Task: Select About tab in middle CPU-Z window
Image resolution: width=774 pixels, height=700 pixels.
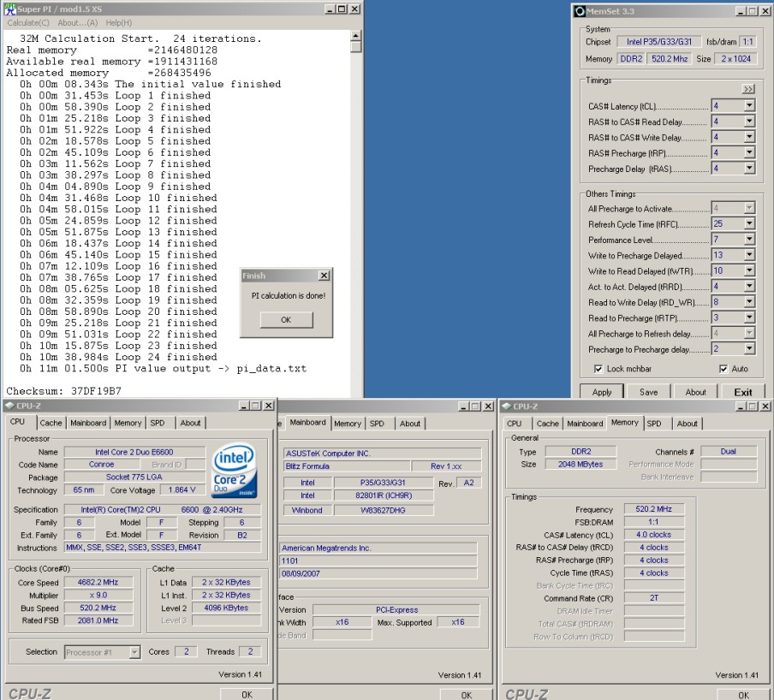Action: [x=410, y=424]
